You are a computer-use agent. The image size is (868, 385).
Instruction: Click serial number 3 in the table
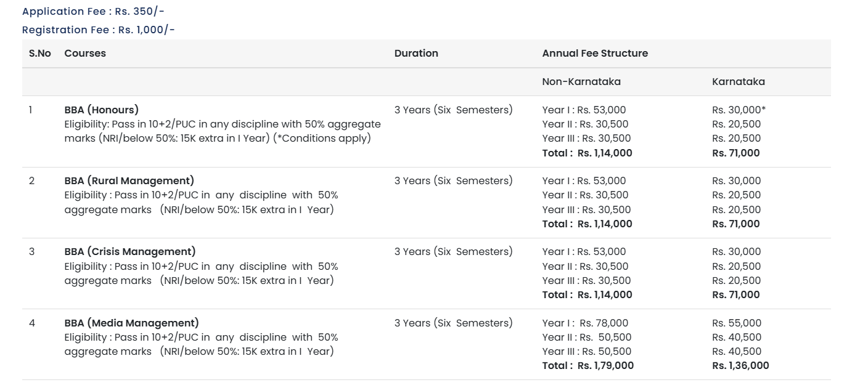31,252
